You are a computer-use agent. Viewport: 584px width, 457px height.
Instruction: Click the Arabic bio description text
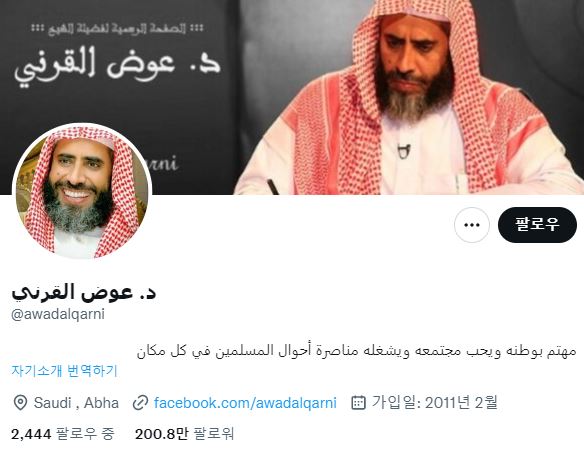pos(356,351)
